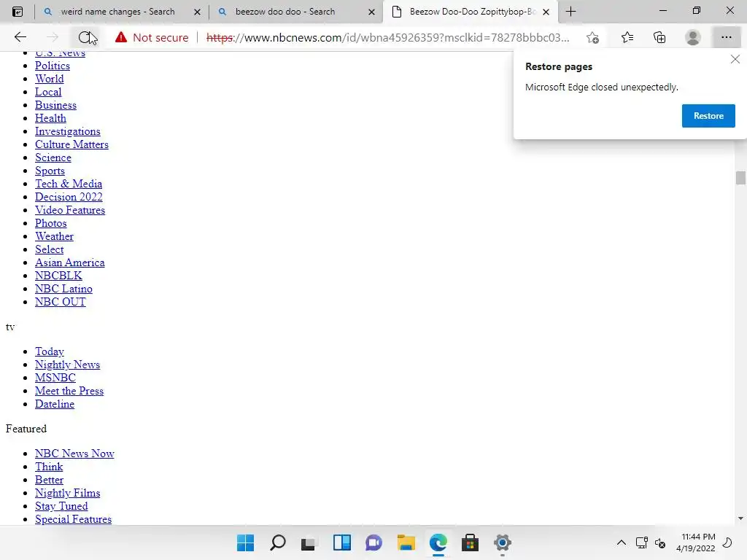Open the notification center moon icon

pyautogui.click(x=727, y=542)
